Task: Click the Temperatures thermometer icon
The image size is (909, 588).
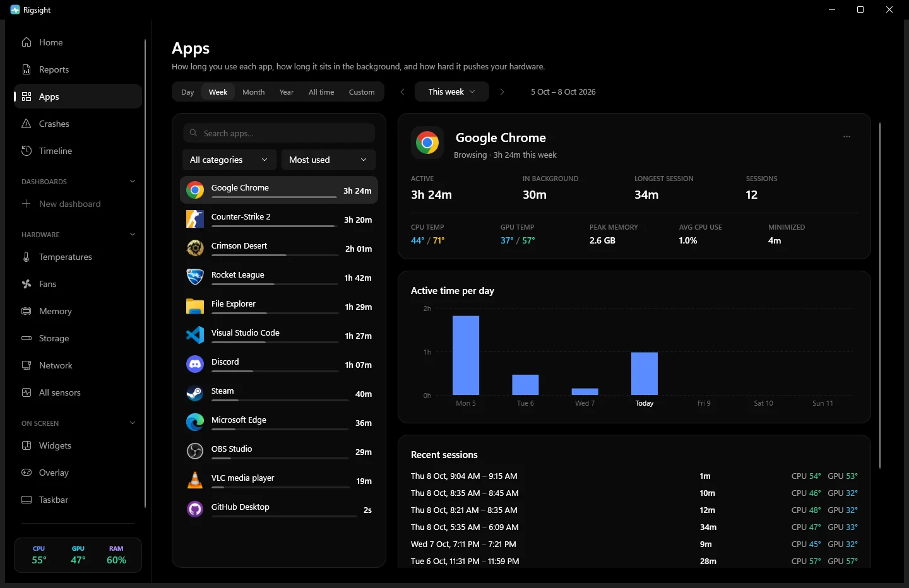Action: click(27, 257)
